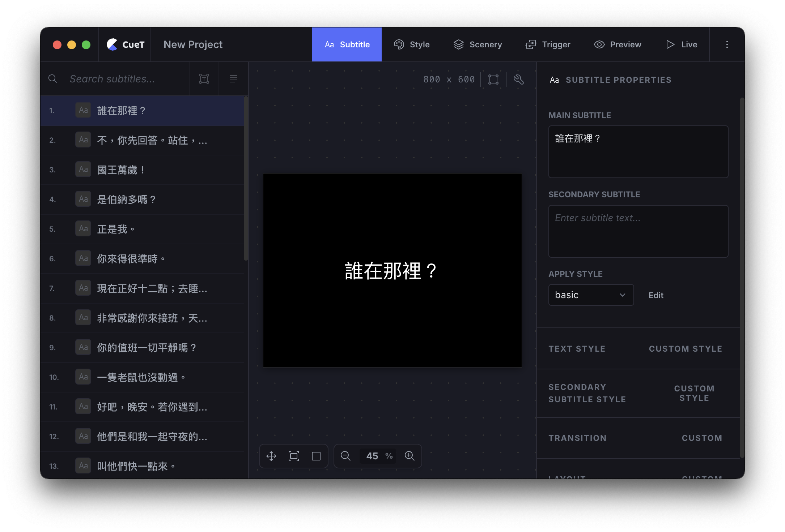Open the subtitle list options icon
Screen dimensions: 785x532
(233, 79)
